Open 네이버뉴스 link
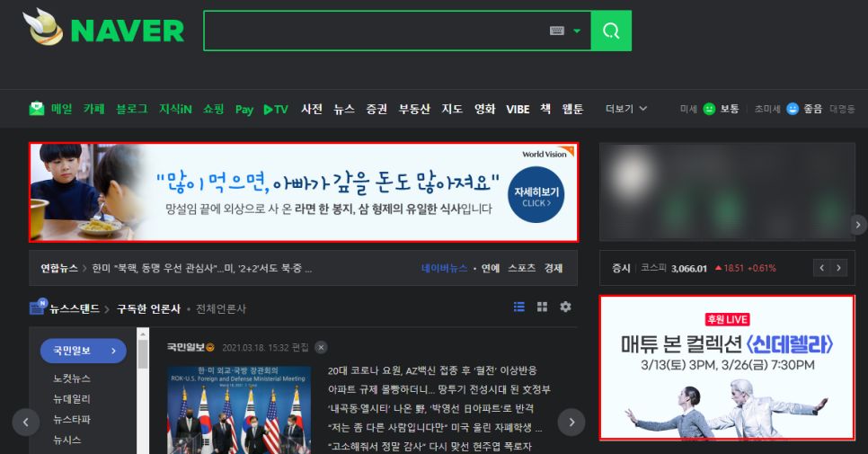Image resolution: width=868 pixels, height=454 pixels. [444, 268]
